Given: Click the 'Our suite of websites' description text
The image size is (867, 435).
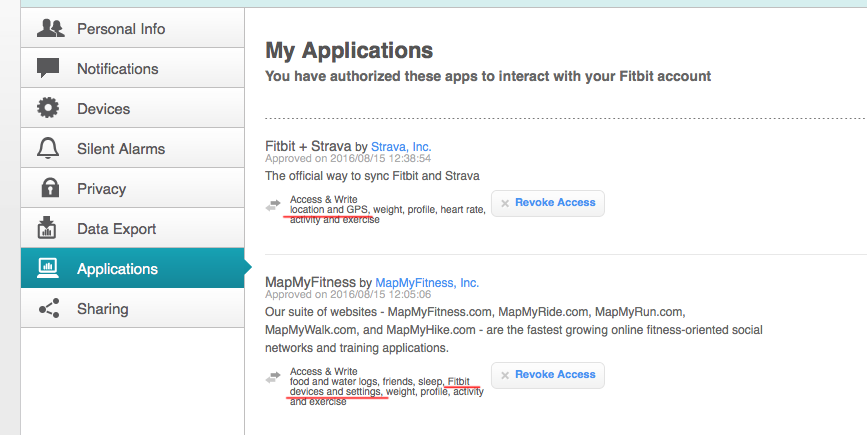Looking at the screenshot, I should click(x=514, y=330).
